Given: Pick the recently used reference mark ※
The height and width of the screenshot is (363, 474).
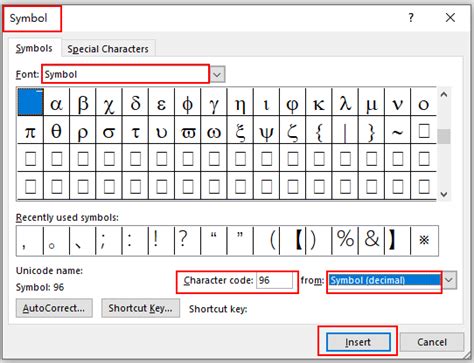Looking at the screenshot, I should 424,241.
